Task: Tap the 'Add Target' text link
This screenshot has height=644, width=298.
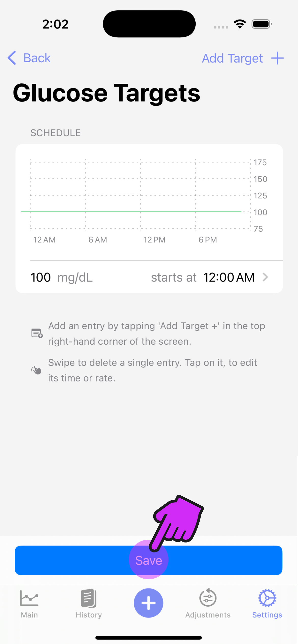Action: tap(232, 58)
